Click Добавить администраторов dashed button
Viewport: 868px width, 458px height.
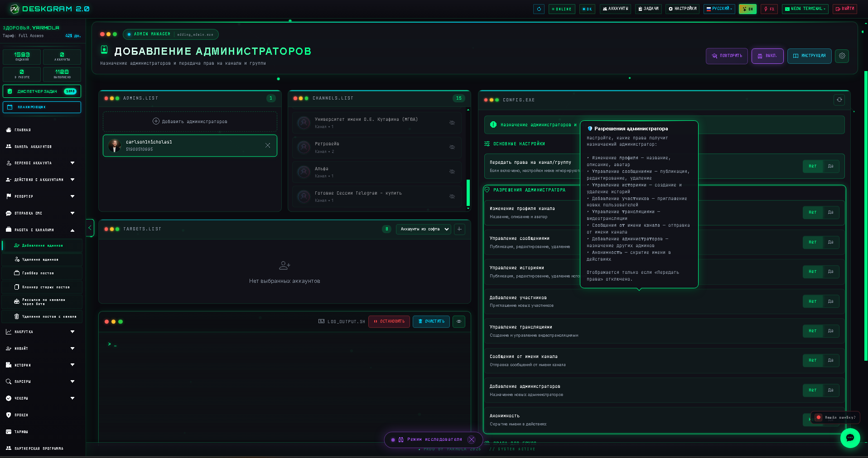coord(190,121)
